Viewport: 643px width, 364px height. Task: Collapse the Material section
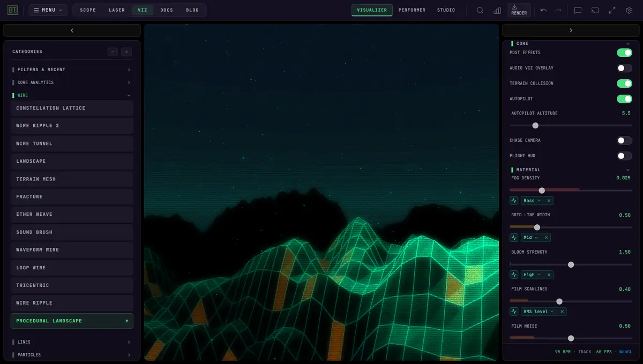point(571,170)
